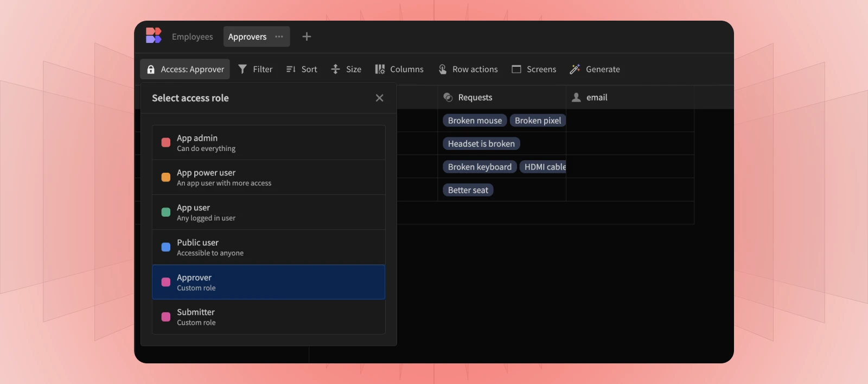The width and height of the screenshot is (868, 384).
Task: Click 'Can do everything' description text
Action: (x=206, y=149)
